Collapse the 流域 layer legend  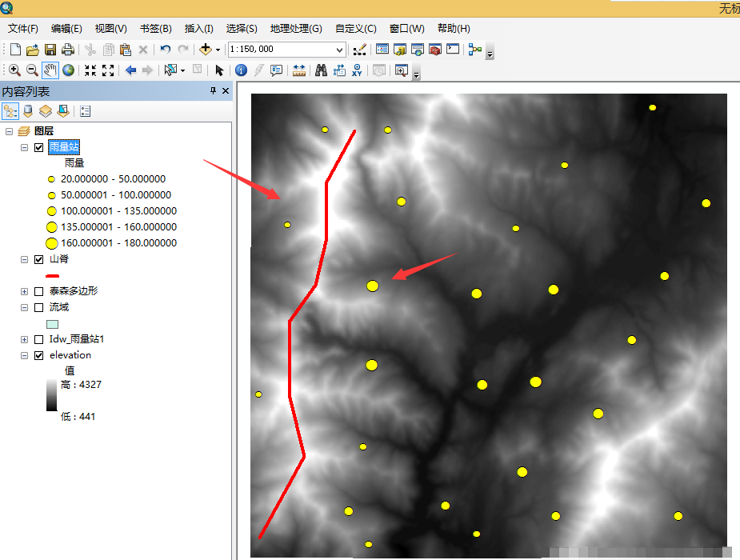[24, 307]
